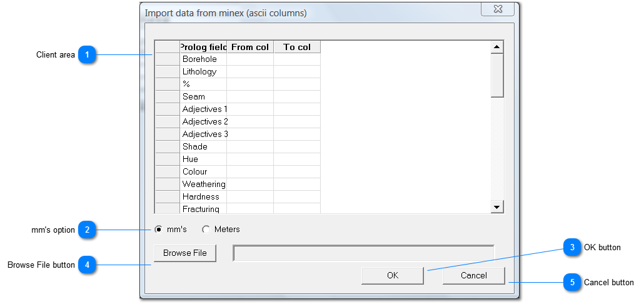This screenshot has width=644, height=304.
Task: Click the numbered callout badge 1
Action: pyautogui.click(x=88, y=55)
